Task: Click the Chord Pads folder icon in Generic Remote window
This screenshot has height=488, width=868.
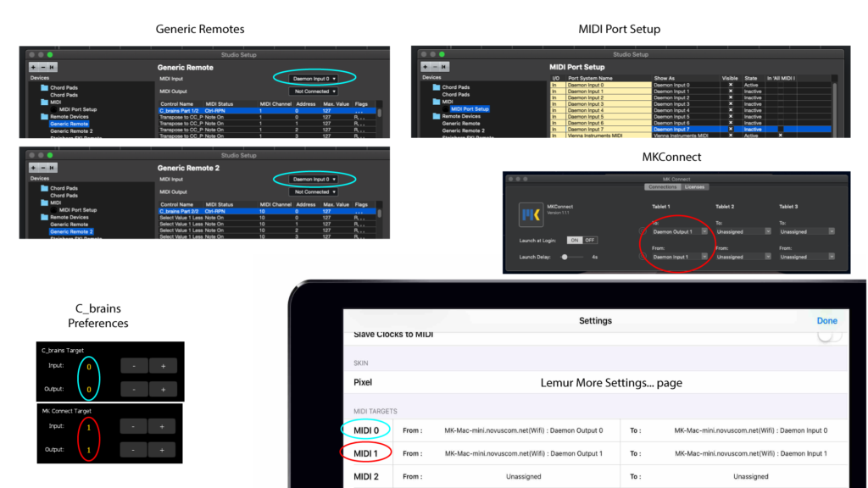Action: coord(44,87)
